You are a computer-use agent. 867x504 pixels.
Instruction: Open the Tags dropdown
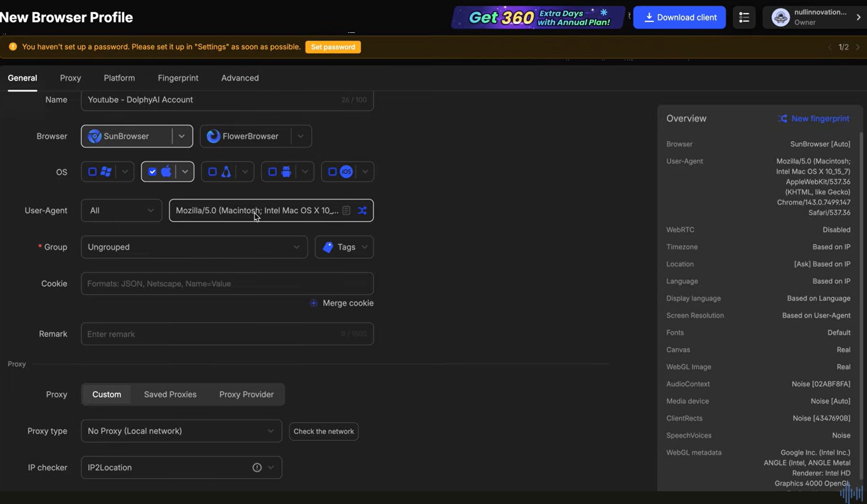(x=344, y=247)
